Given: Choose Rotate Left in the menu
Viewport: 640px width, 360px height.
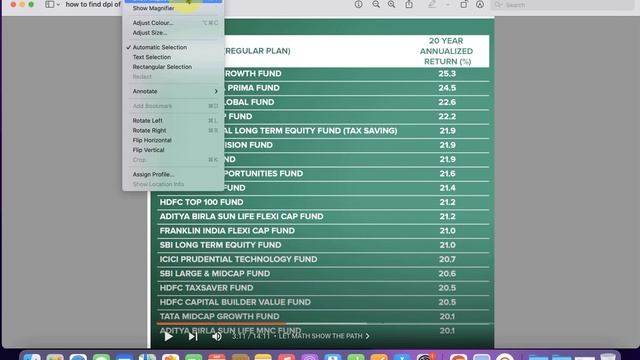Looking at the screenshot, I should [173, 121].
